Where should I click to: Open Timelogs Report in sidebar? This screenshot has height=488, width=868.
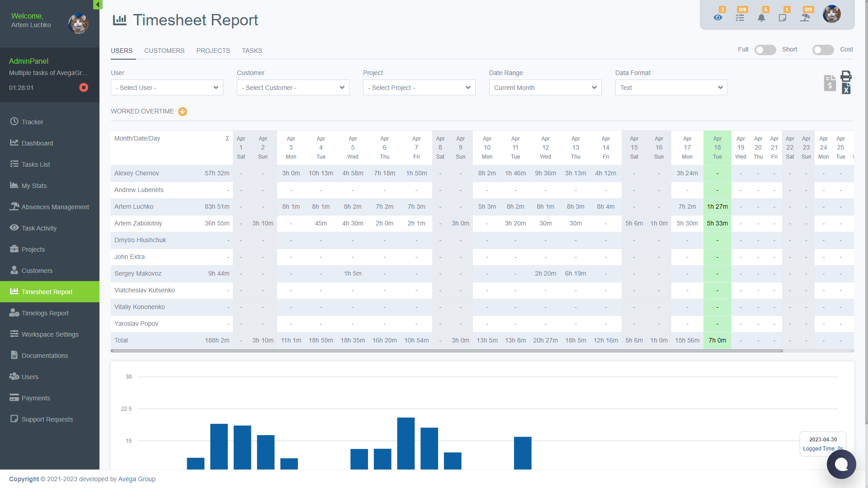point(45,313)
